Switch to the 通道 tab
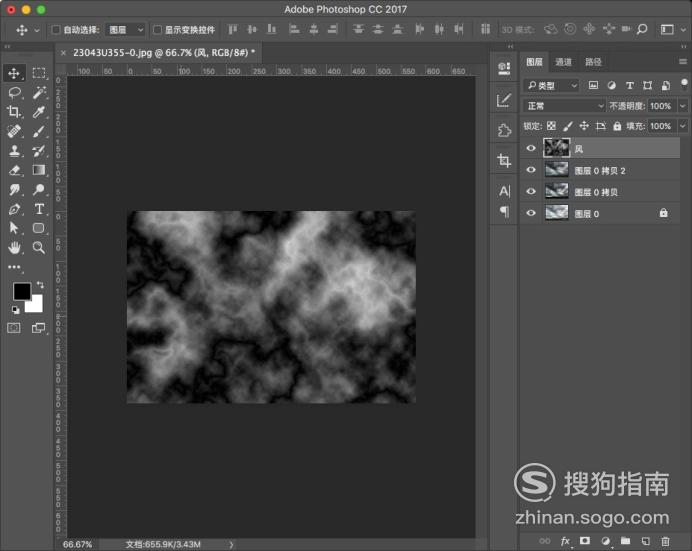The image size is (692, 551). 563,62
